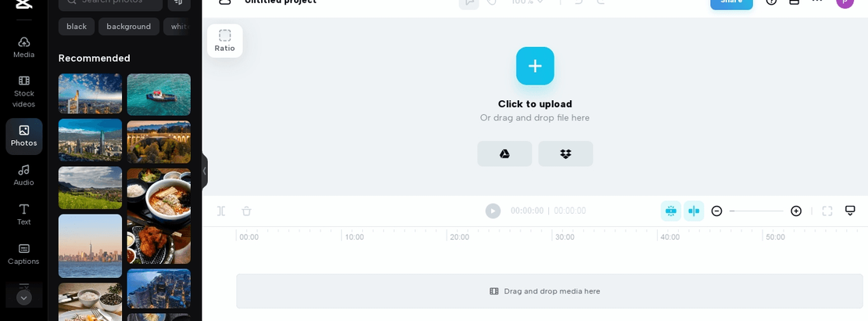Undo the last action
The height and width of the screenshot is (321, 868).
click(579, 2)
